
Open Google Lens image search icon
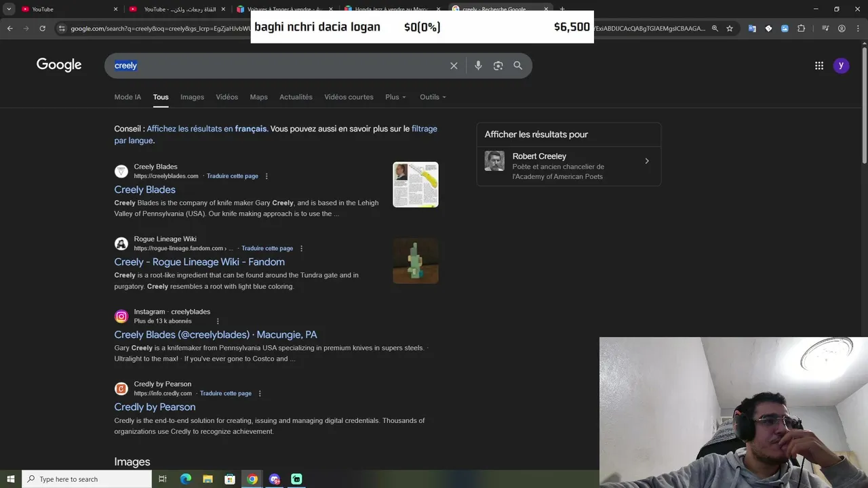[498, 66]
